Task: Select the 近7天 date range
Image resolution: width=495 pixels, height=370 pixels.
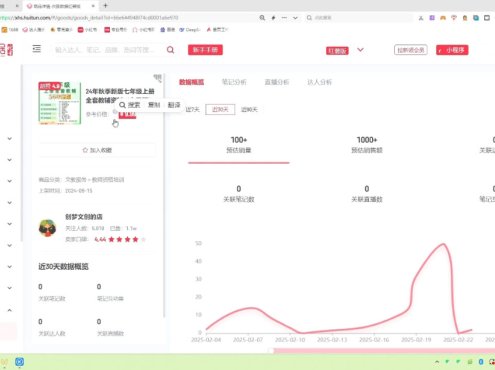Action: [x=192, y=109]
